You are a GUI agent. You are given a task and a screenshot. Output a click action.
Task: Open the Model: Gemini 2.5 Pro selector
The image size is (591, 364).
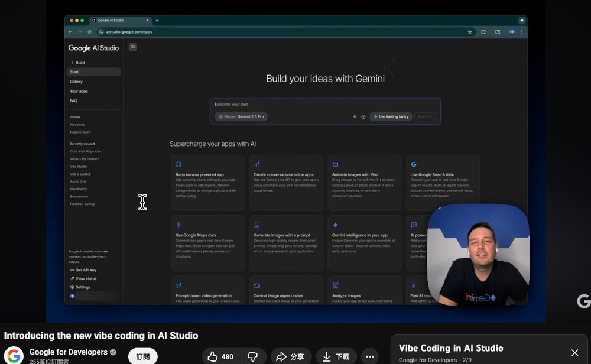tap(241, 116)
